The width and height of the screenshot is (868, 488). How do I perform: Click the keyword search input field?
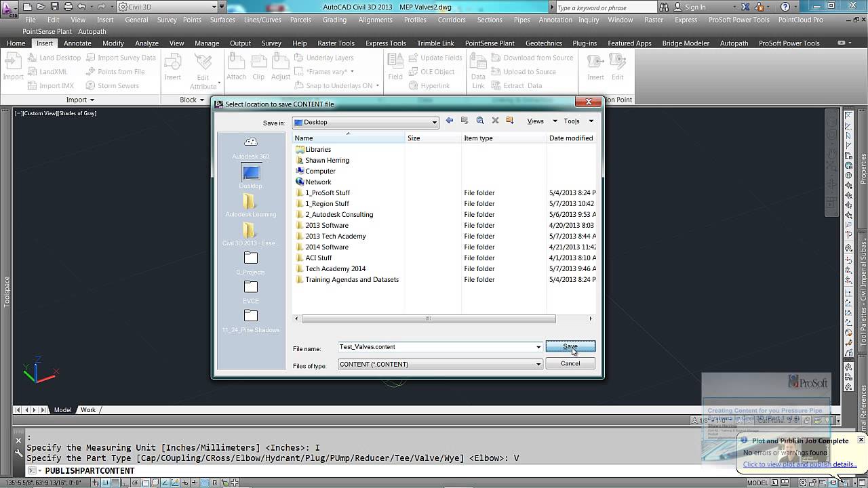[x=606, y=7]
